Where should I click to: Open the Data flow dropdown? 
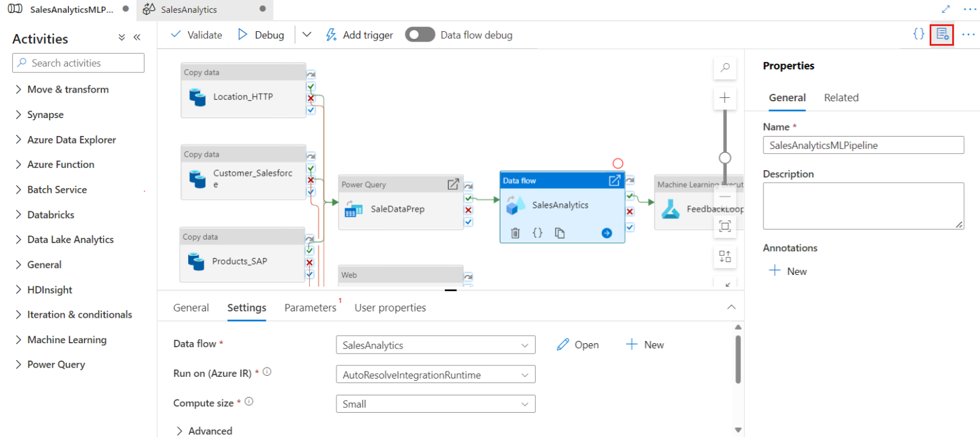(x=436, y=345)
